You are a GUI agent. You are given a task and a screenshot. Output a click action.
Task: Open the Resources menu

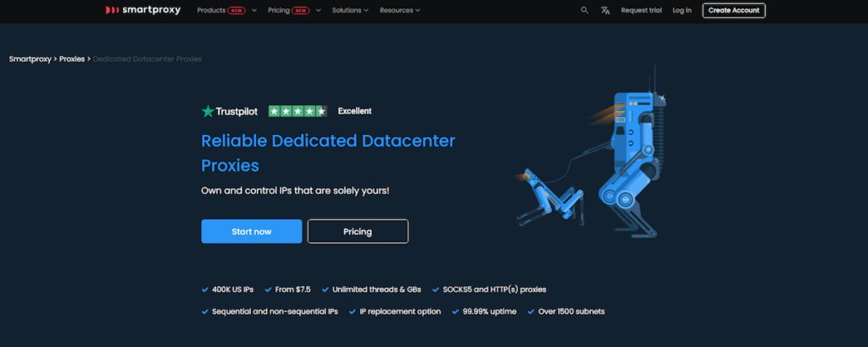coord(400,10)
